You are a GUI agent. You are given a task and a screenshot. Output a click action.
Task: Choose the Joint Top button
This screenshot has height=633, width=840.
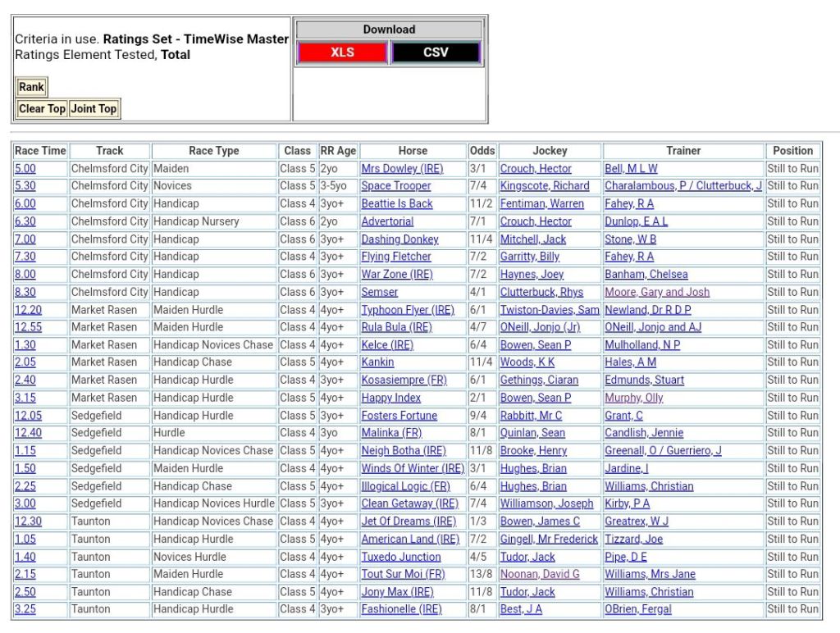click(94, 109)
